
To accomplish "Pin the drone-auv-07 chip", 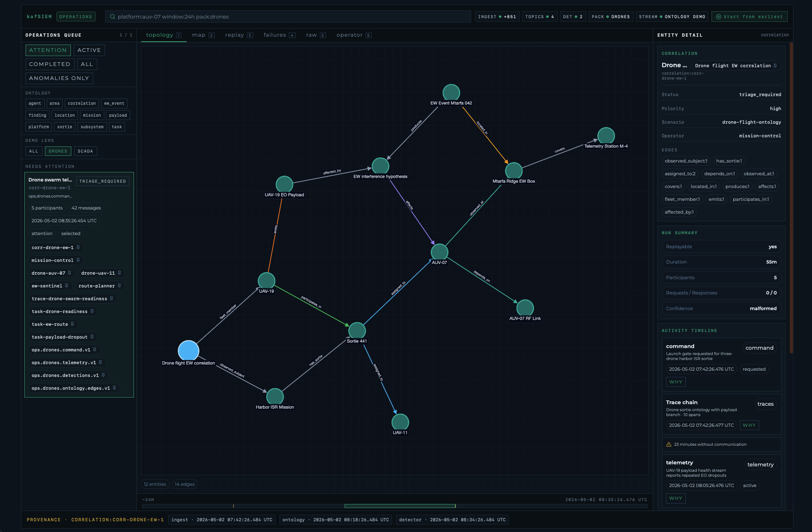I will point(70,273).
